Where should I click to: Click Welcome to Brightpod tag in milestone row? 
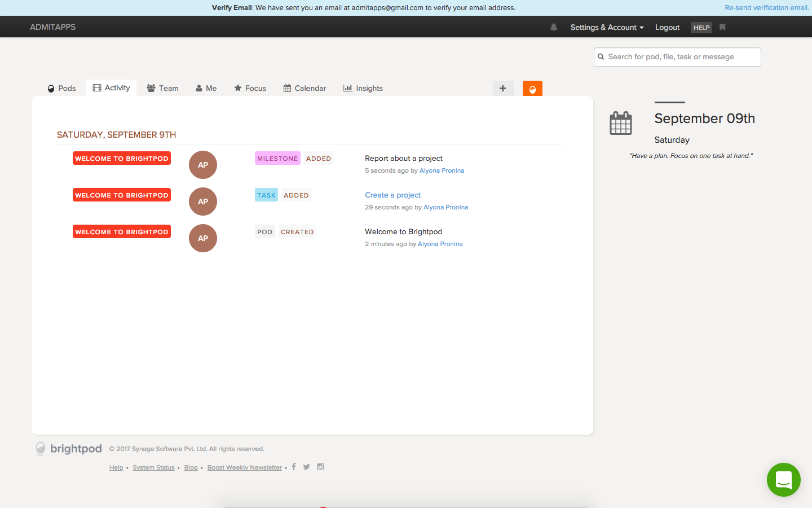coord(122,158)
